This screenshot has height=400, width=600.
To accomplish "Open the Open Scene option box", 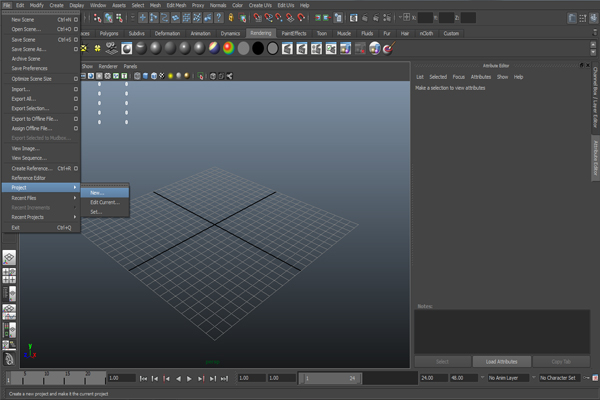I will [x=76, y=29].
